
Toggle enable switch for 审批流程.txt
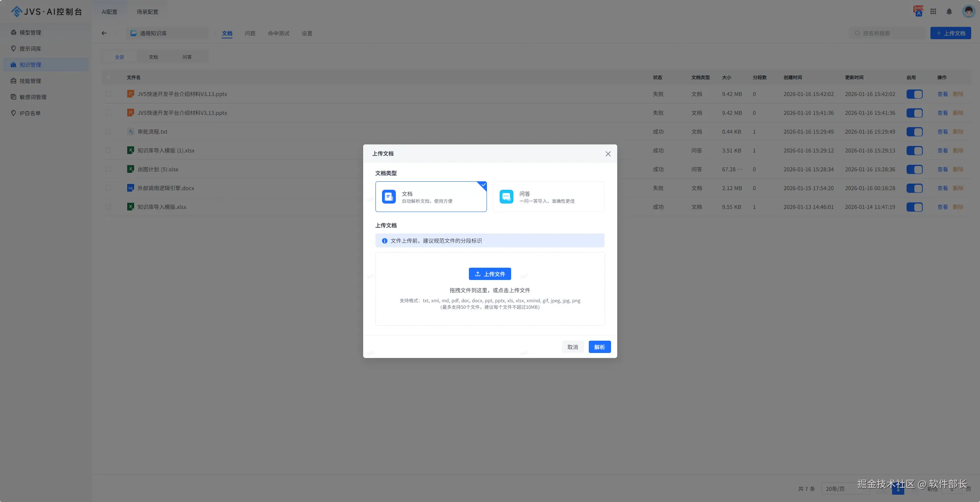tap(914, 132)
